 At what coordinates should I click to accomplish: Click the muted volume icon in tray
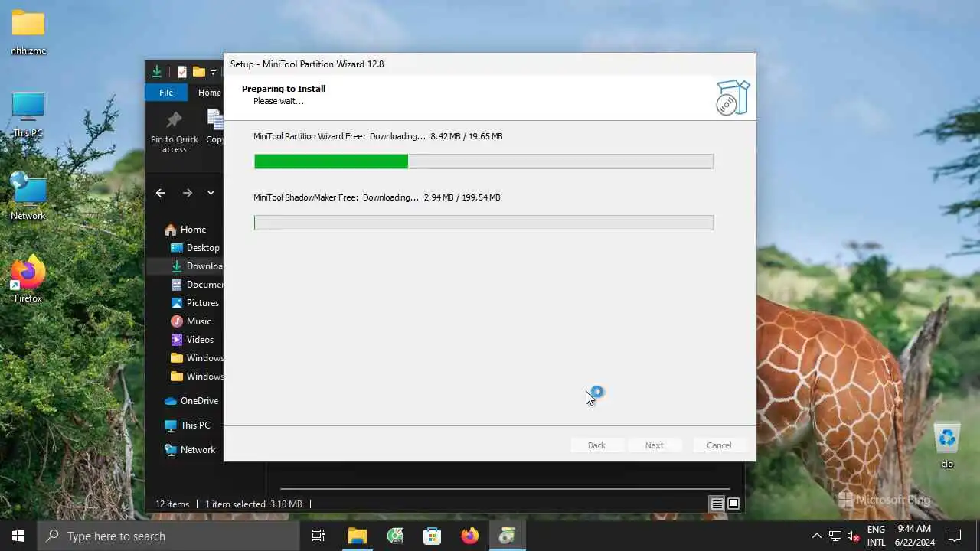[x=854, y=536]
